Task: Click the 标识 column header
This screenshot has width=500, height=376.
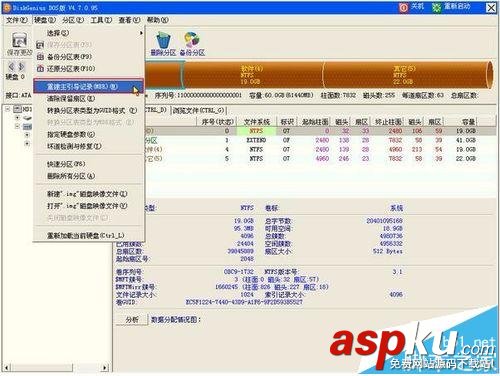Action: 287,122
